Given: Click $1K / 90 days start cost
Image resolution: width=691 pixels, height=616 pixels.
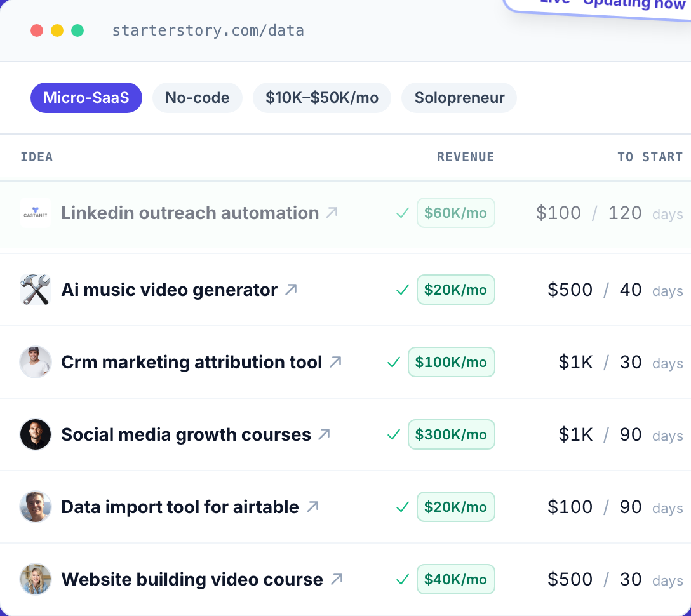Looking at the screenshot, I should [x=621, y=435].
